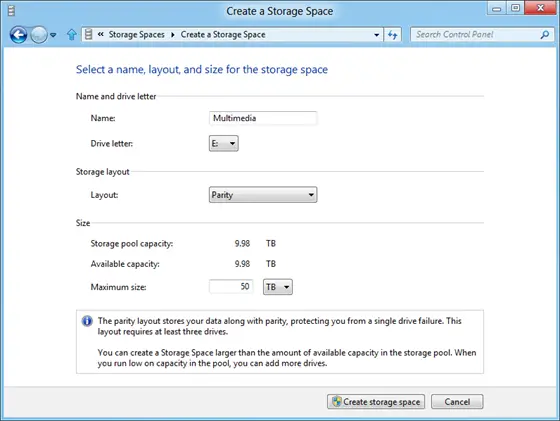Open the address bar history dropdown
This screenshot has width=560, height=421.
click(x=376, y=35)
